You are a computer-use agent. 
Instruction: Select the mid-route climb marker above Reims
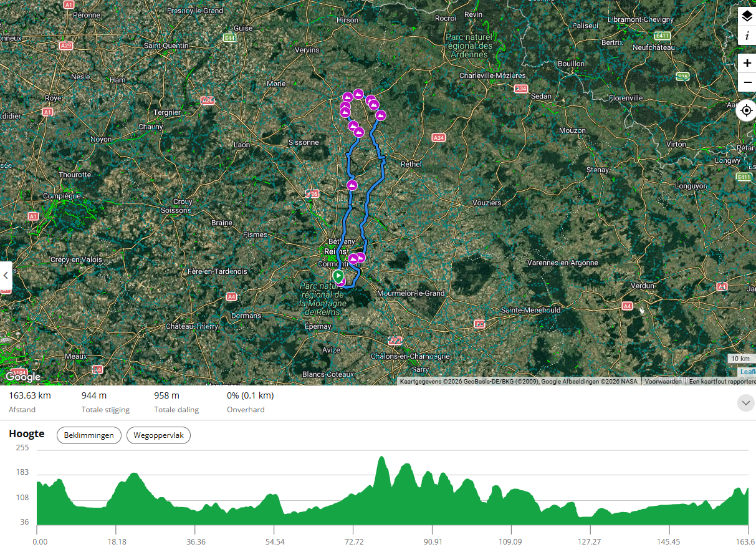[352, 185]
